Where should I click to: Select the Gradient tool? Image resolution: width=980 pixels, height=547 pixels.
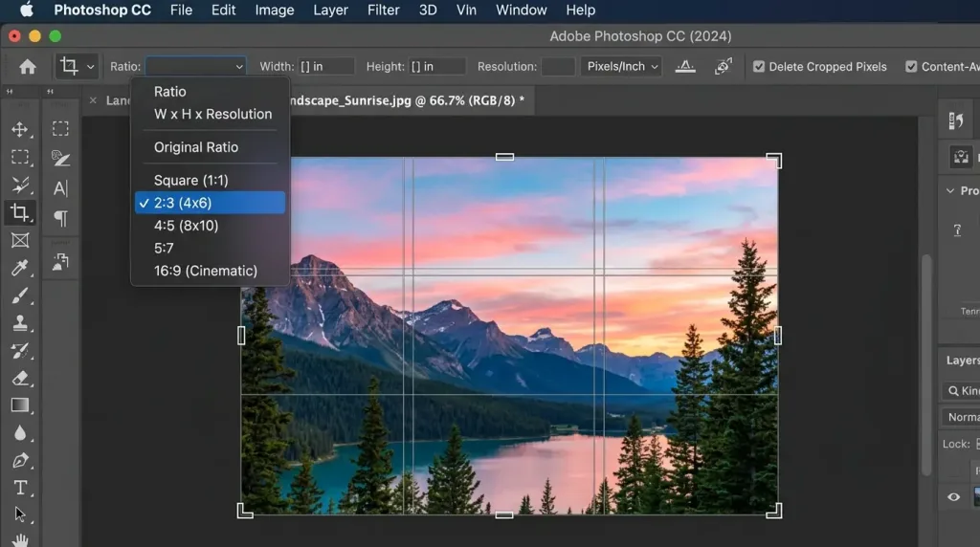pos(19,405)
